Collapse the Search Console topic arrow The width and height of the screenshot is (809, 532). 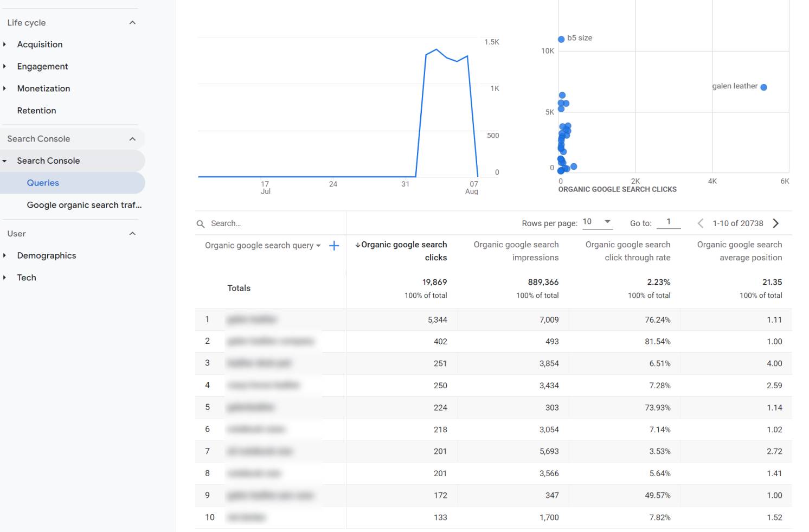click(x=4, y=161)
